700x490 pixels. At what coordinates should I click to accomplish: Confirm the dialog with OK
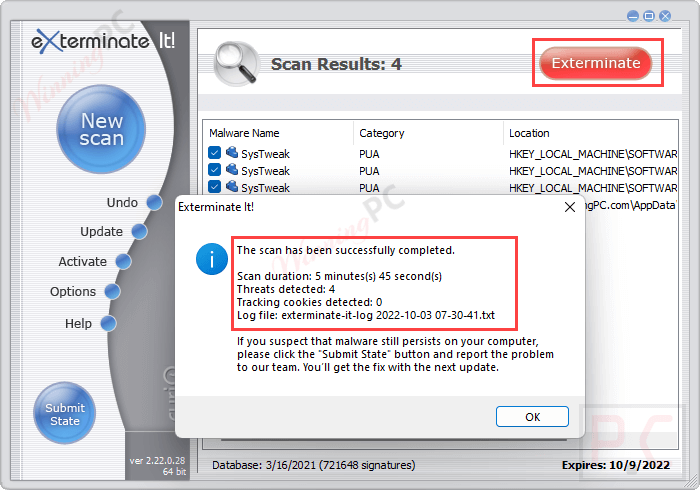pyautogui.click(x=532, y=416)
